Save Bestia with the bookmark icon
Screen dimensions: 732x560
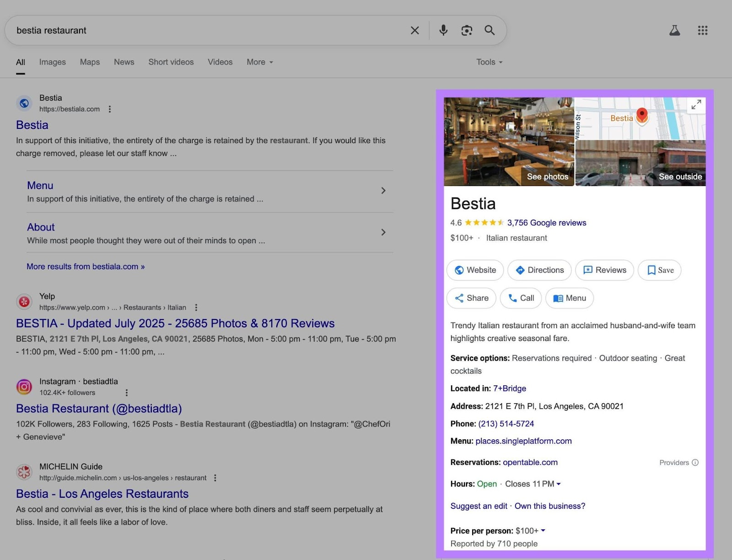pyautogui.click(x=659, y=270)
